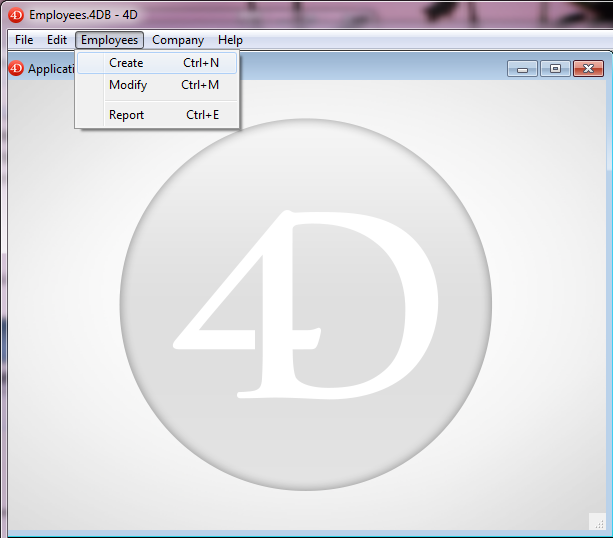Expand the Help menu

230,40
